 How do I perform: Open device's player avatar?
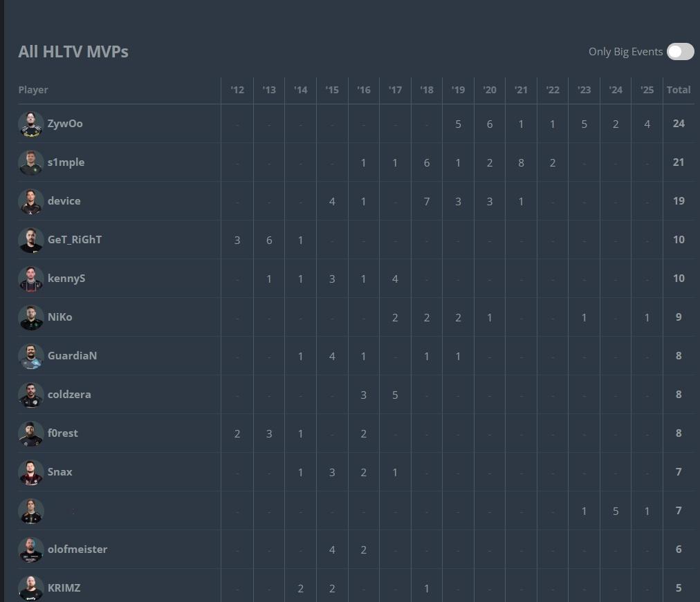(31, 202)
